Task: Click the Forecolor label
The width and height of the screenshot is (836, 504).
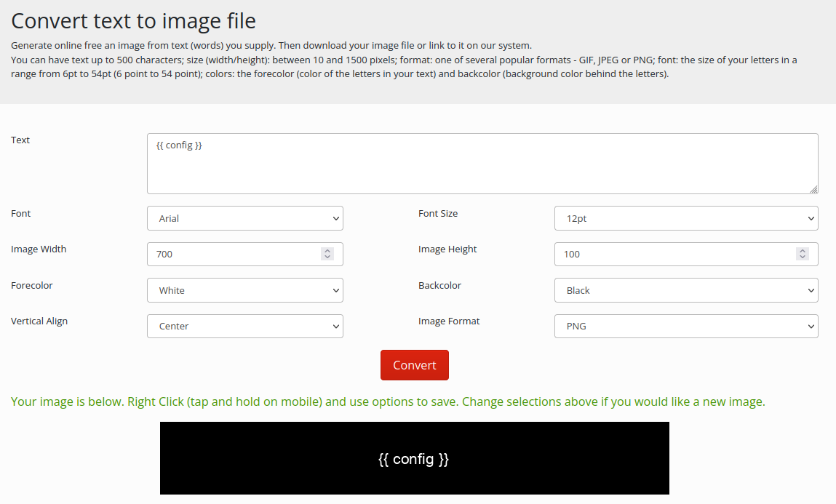Action: [32, 286]
